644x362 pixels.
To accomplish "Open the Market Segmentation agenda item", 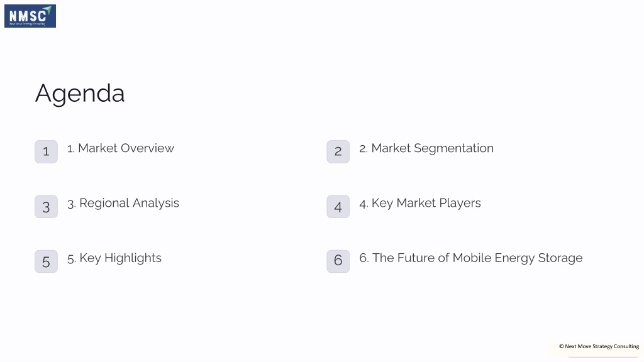I will [426, 148].
